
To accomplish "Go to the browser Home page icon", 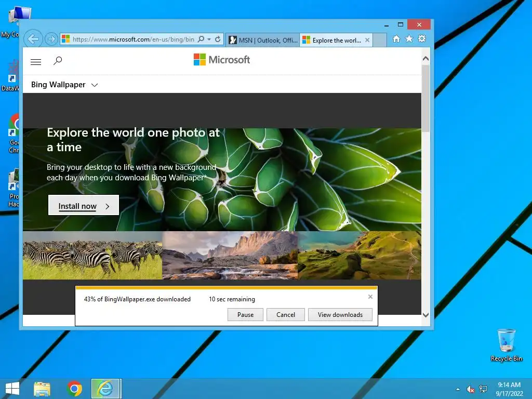I will [396, 38].
